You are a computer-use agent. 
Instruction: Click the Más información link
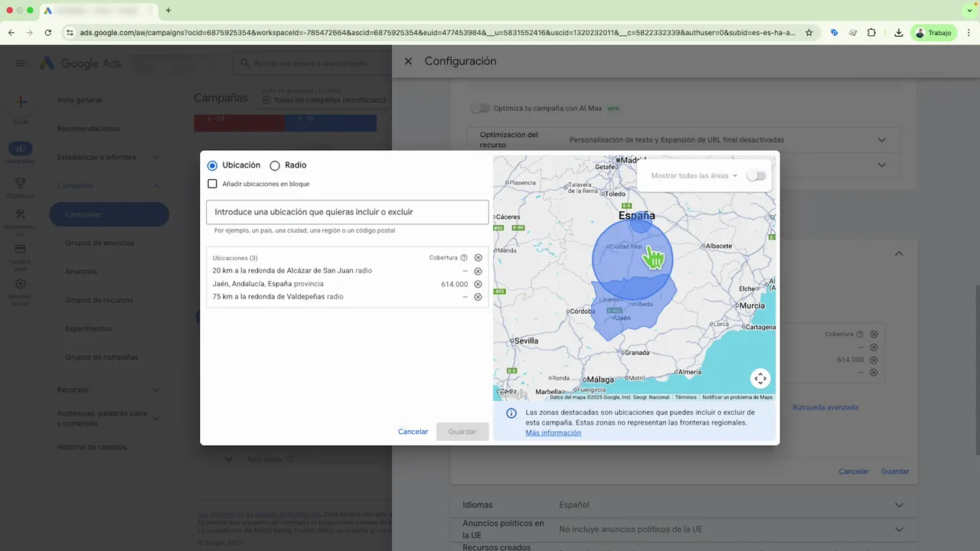tap(553, 432)
